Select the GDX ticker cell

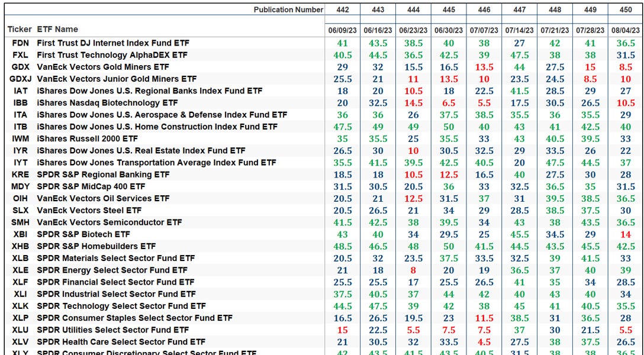(20, 67)
